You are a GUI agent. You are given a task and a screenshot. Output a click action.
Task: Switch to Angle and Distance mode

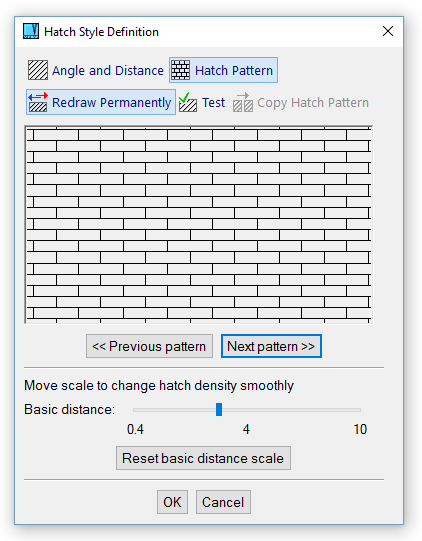pos(108,70)
